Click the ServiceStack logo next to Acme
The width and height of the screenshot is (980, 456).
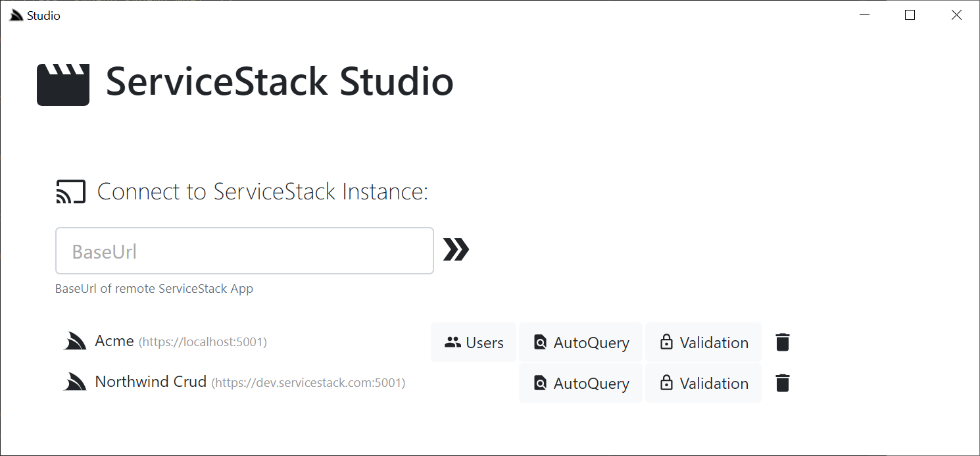click(75, 342)
